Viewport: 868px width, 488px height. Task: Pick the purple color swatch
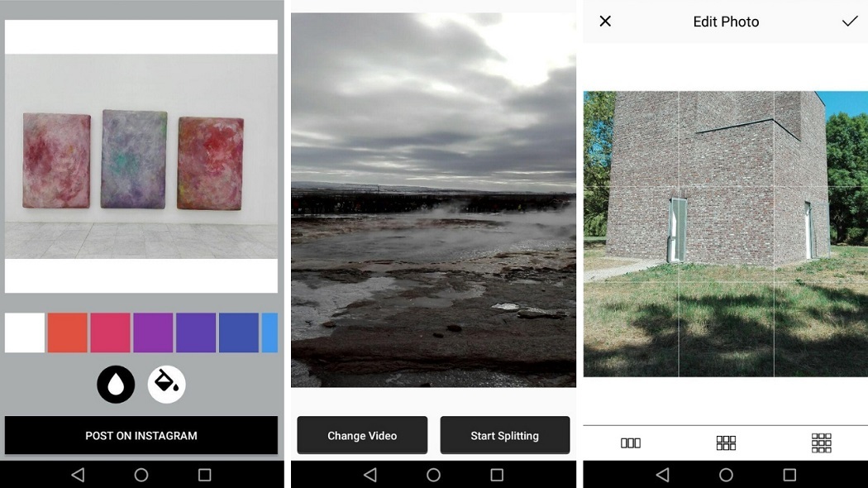pos(153,333)
